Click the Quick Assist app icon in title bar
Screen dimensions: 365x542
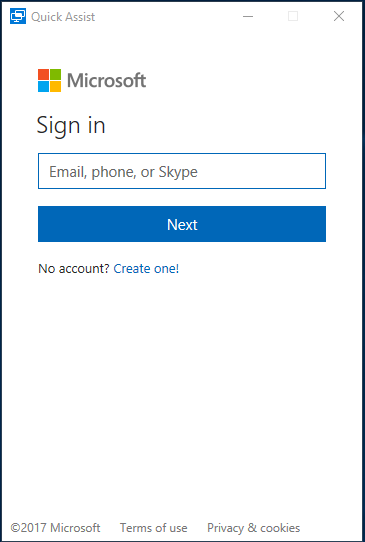(x=18, y=16)
